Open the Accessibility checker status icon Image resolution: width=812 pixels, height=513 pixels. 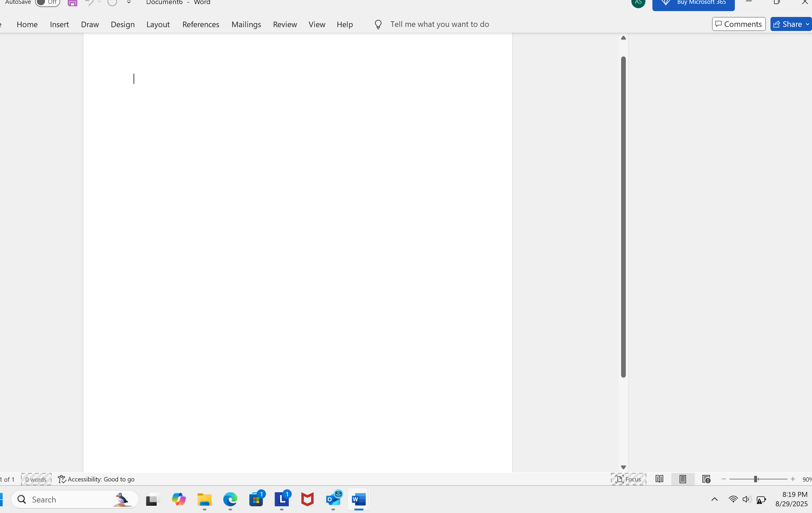62,479
